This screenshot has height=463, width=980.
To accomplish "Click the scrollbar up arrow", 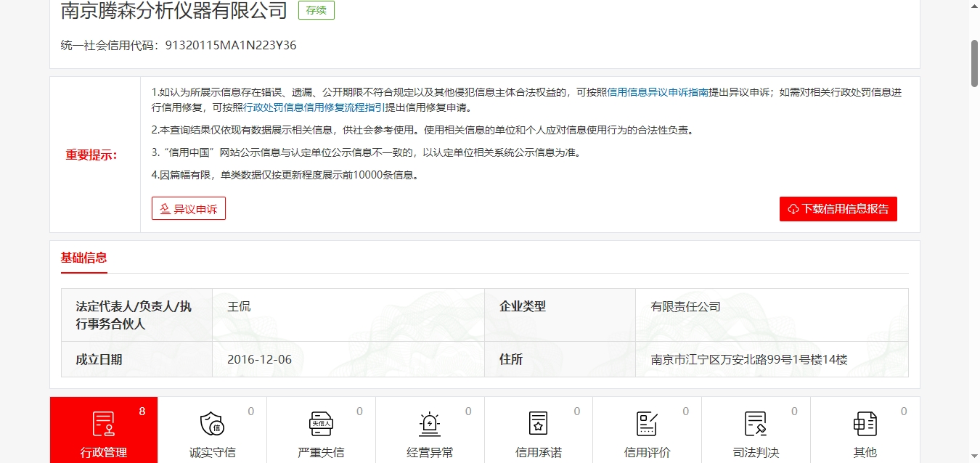I will tap(974, 7).
